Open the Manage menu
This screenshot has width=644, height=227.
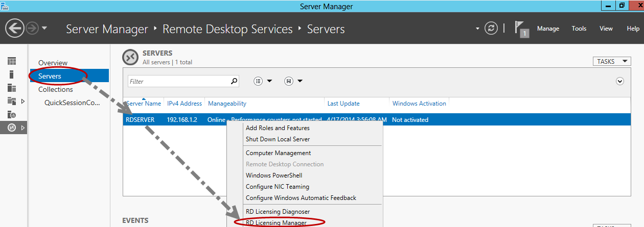[x=548, y=29]
